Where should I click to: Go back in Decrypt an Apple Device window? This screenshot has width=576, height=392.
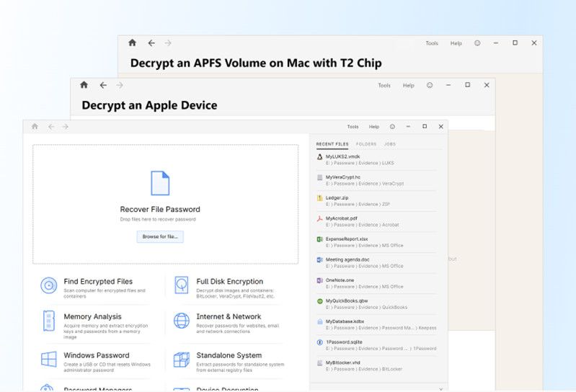click(x=103, y=86)
